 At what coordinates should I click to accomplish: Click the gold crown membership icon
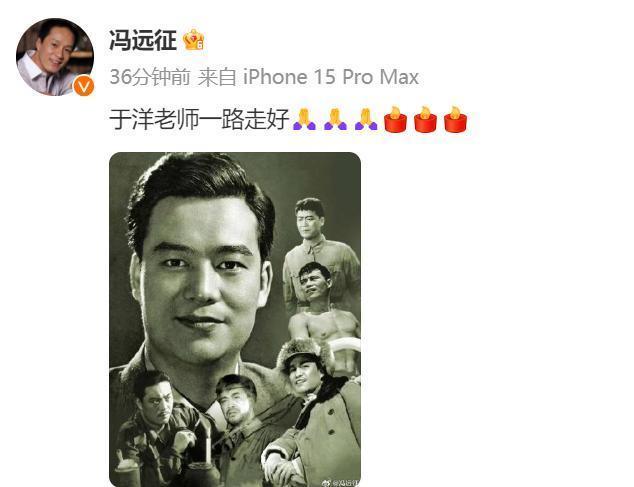[194, 40]
